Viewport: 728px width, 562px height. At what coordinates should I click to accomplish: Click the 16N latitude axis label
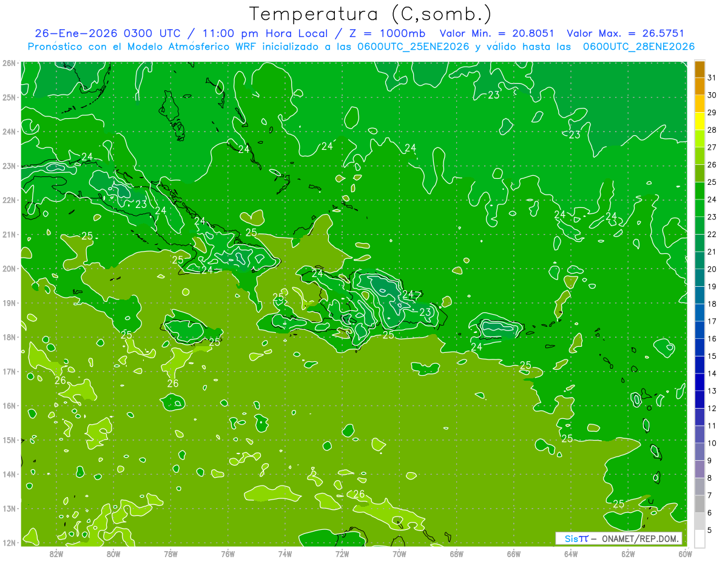click(x=9, y=406)
